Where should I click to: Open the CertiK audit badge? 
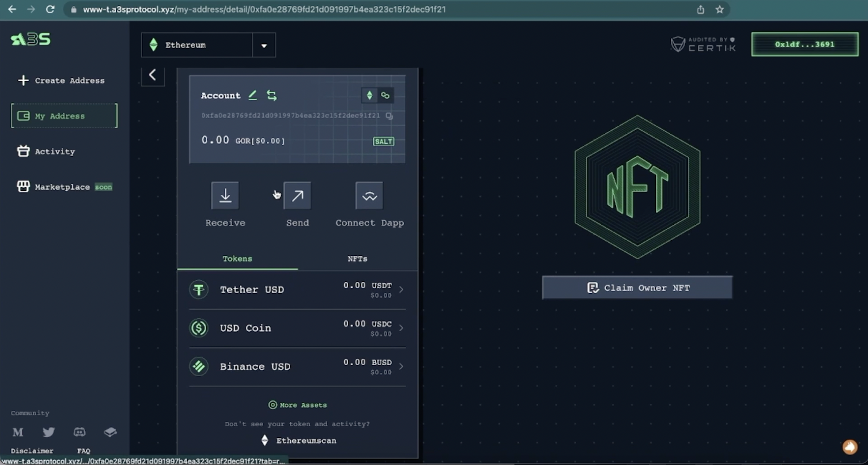(703, 44)
